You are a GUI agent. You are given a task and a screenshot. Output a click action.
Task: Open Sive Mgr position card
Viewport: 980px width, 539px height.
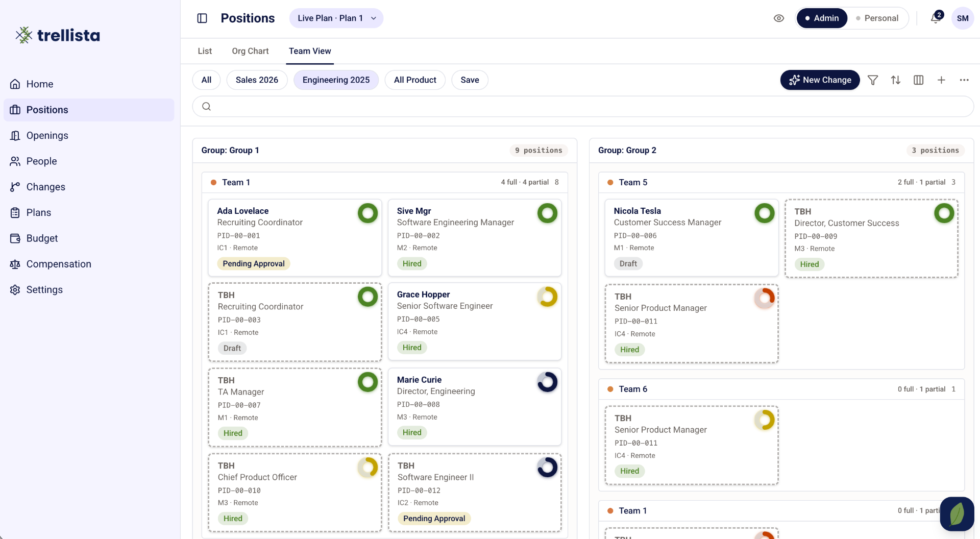click(x=475, y=238)
